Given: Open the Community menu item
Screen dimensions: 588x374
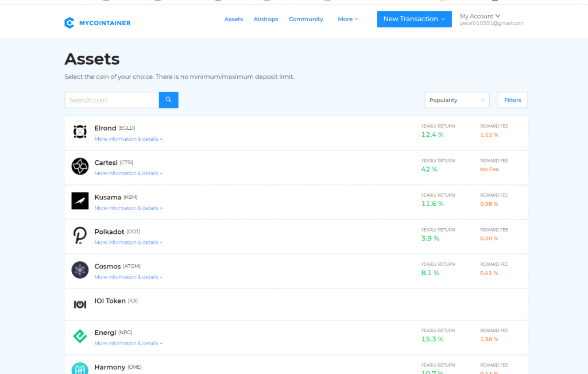Looking at the screenshot, I should (x=306, y=19).
